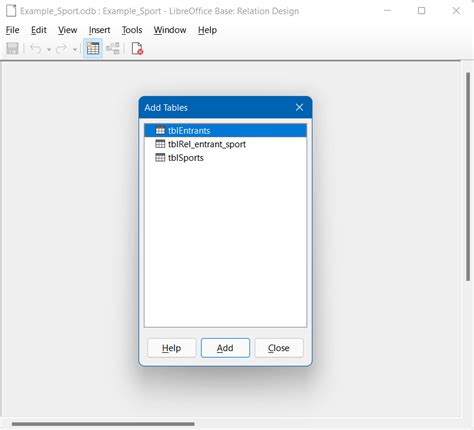The width and height of the screenshot is (474, 430).
Task: Click the table icon beside tblSports
Action: coord(160,158)
